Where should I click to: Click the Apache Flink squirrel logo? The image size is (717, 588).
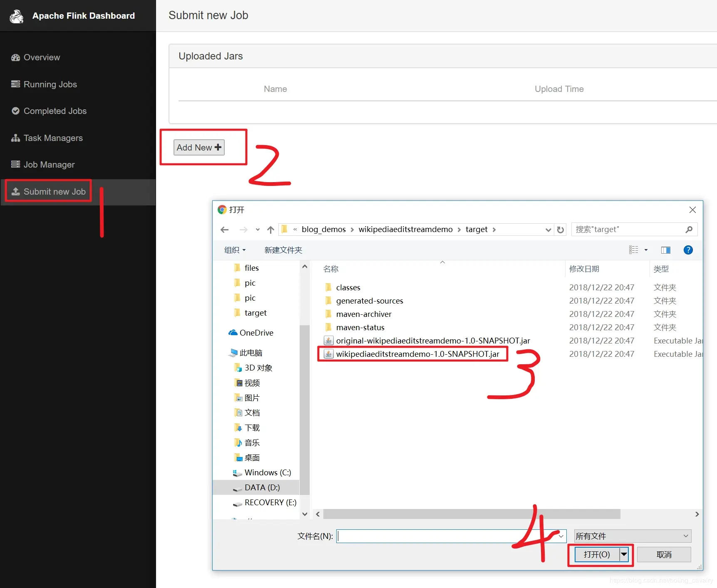17,16
